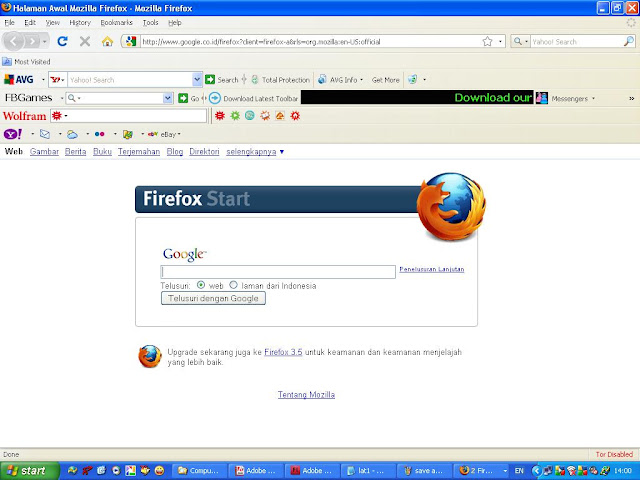Expand the AVG Yahoo search dropdown
This screenshot has width=640, height=480.
coord(197,80)
